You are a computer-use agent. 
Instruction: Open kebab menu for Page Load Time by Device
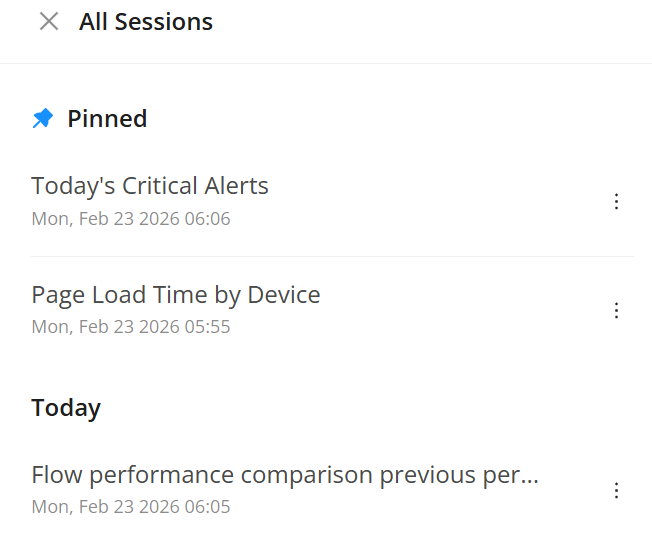tap(616, 310)
